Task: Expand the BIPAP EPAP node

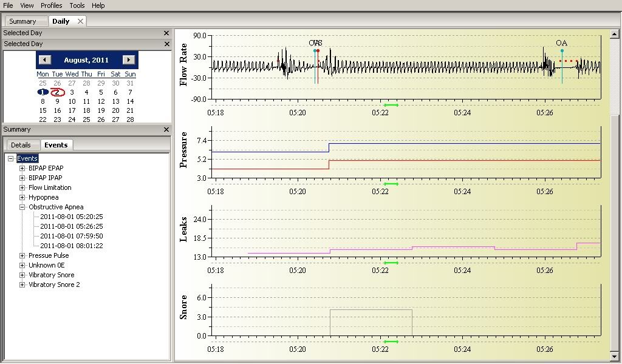Action: click(x=22, y=168)
